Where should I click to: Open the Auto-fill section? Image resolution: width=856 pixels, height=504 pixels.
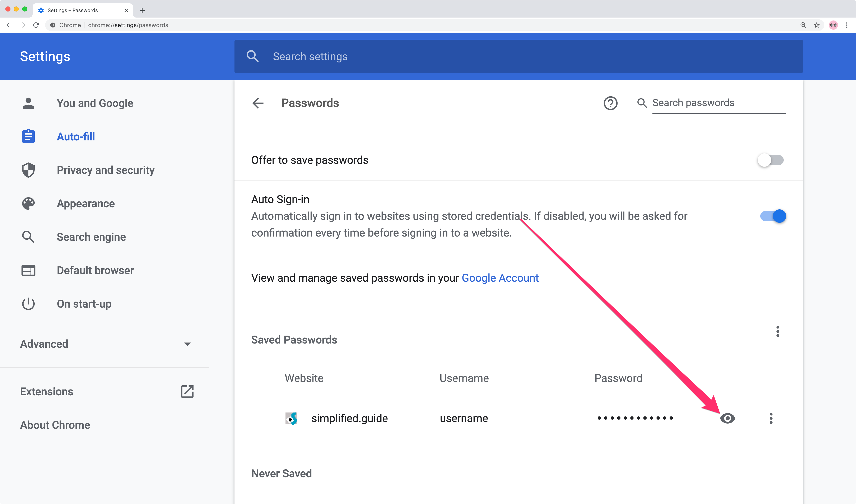(76, 136)
